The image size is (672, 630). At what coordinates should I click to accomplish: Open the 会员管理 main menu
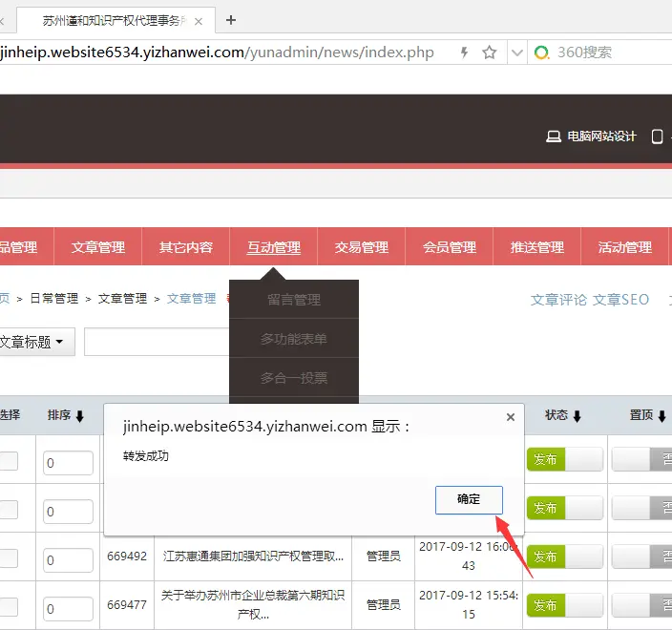tap(450, 247)
